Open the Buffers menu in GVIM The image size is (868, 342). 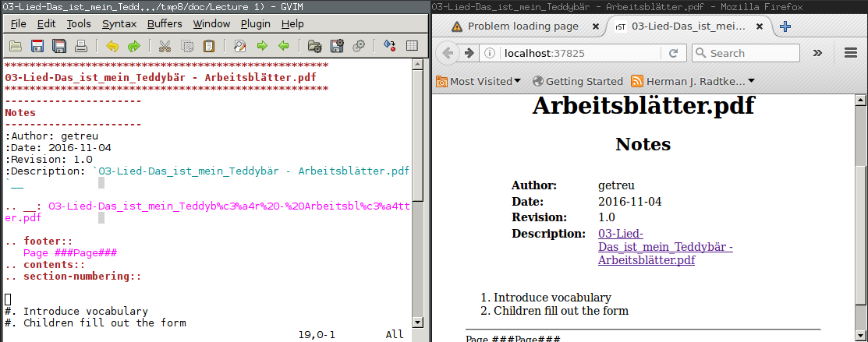[165, 23]
